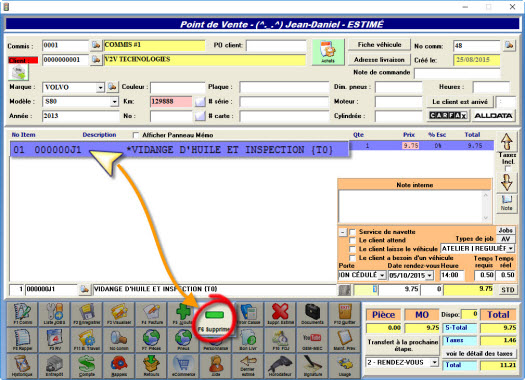The image size is (525, 380).
Task: Click the Achats icon beside PO client
Action: pos(328,52)
